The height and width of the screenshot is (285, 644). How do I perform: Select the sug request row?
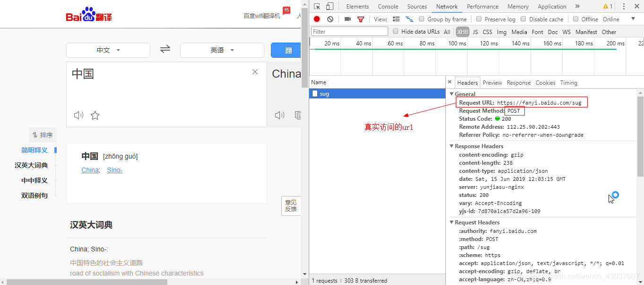(377, 94)
